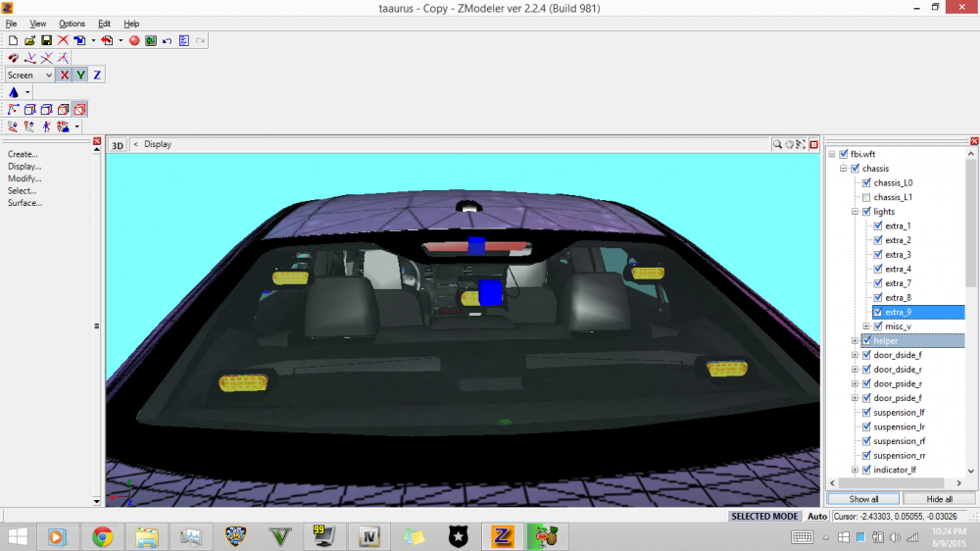Click the Import icon with the blue arrow
This screenshot has height=551, width=980.
pos(79,40)
